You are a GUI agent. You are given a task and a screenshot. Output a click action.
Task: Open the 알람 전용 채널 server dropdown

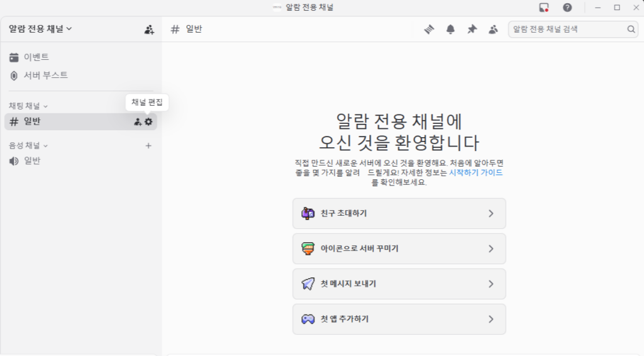(x=41, y=28)
